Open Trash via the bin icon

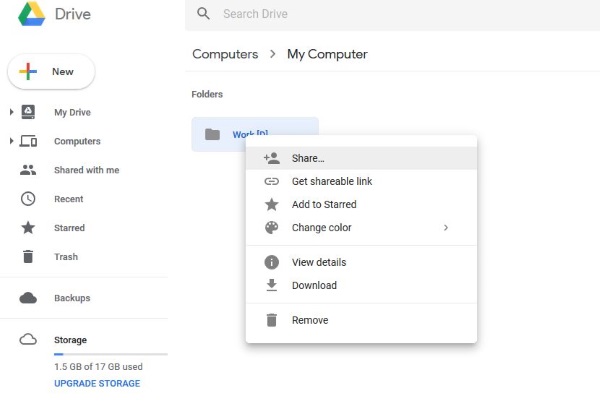[x=29, y=257]
